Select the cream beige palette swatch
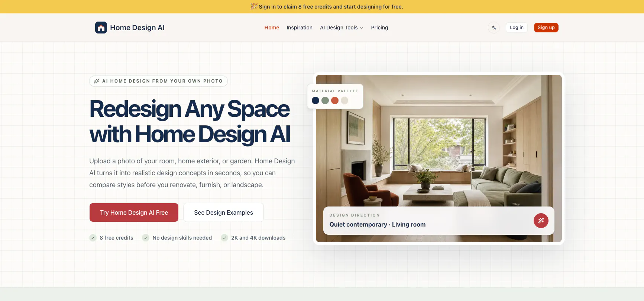The width and height of the screenshot is (644, 301). coord(344,100)
